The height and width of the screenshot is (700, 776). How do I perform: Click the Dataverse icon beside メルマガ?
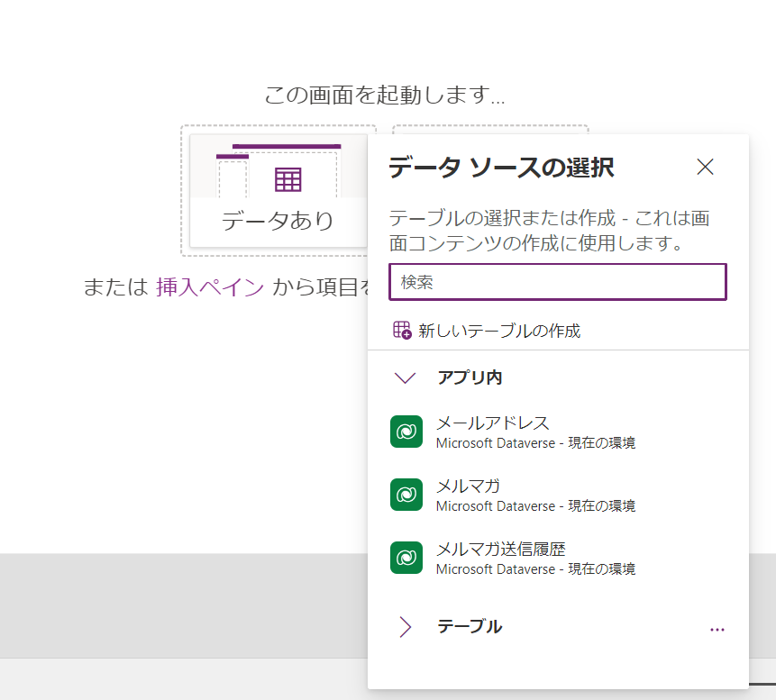[x=406, y=494]
